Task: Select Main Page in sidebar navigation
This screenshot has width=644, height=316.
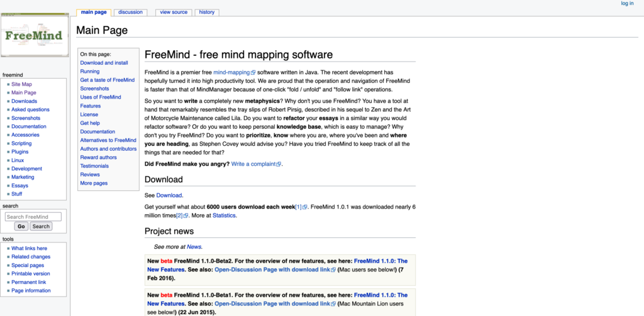Action: pyautogui.click(x=24, y=93)
